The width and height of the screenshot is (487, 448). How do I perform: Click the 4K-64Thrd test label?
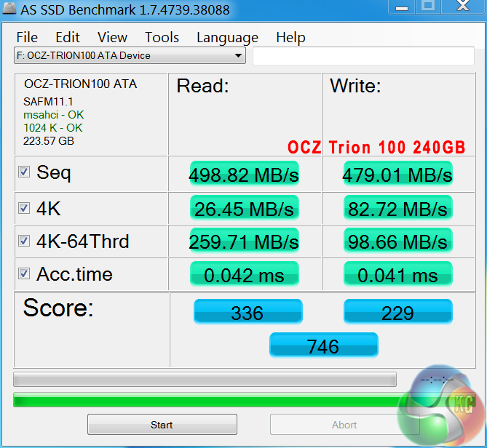click(x=82, y=241)
